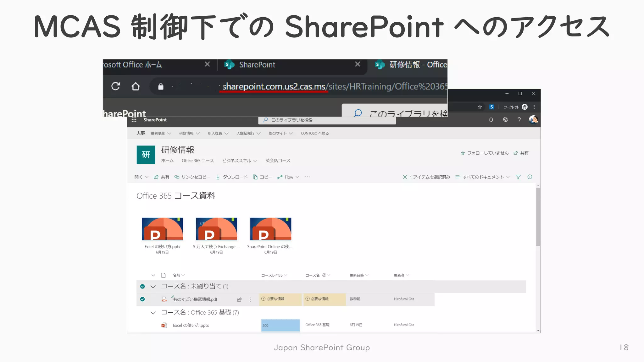Viewport: 644px width, 362px height.
Task: Expand the 研修情報 navigation menu
Action: click(190, 133)
